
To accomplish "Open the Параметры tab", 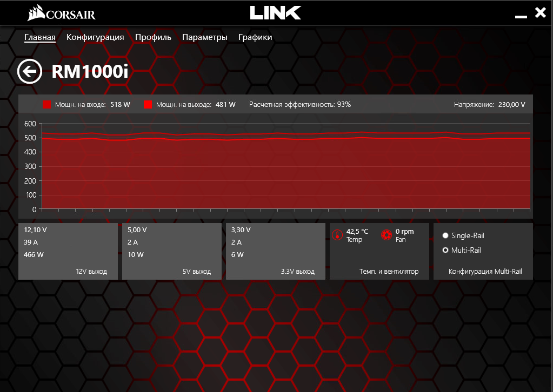I will pyautogui.click(x=204, y=37).
